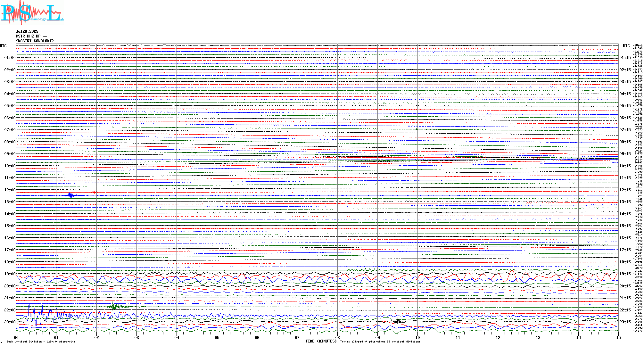Click the 18:00 hour label
644x346 pixels.
coord(10,262)
